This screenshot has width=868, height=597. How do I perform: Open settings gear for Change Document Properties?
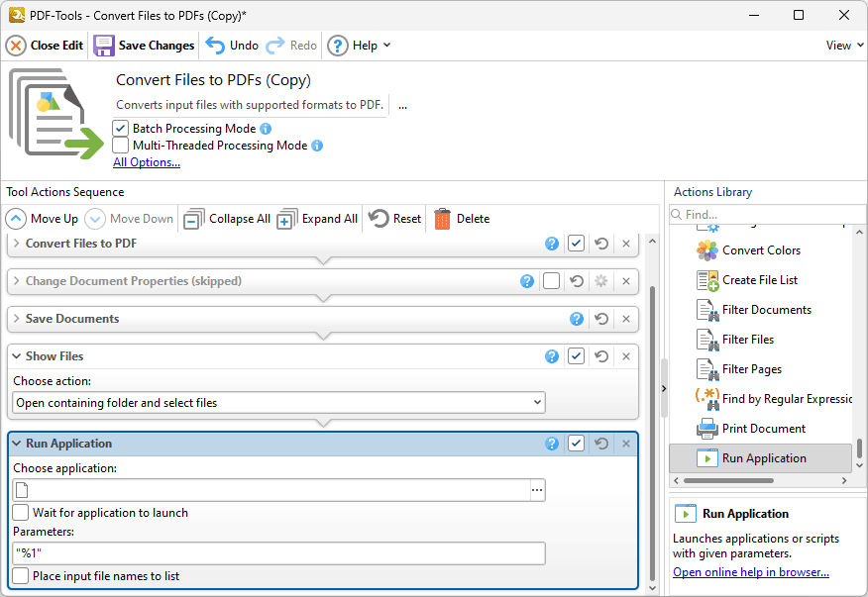click(x=600, y=281)
